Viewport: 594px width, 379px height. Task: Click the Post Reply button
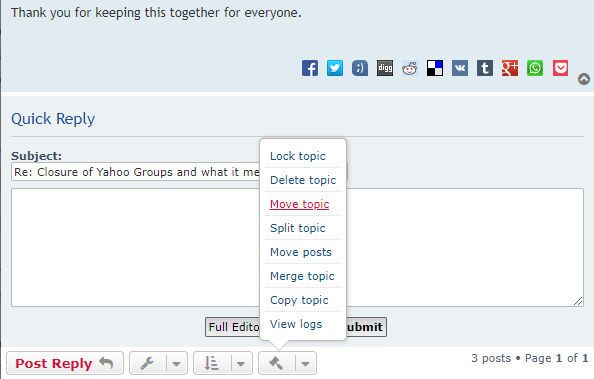pyautogui.click(x=65, y=363)
